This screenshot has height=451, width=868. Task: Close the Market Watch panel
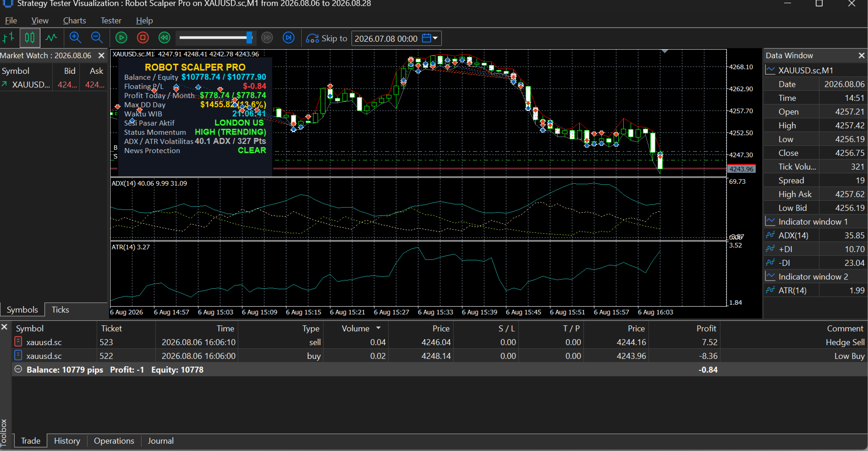pos(101,55)
